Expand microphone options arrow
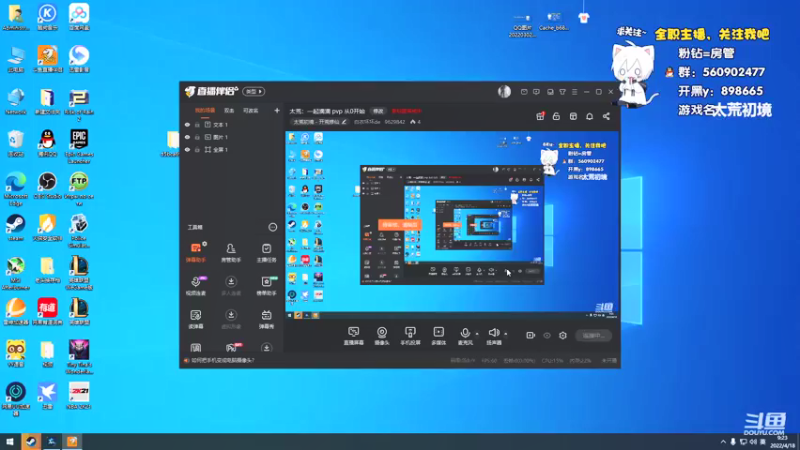 [x=478, y=334]
